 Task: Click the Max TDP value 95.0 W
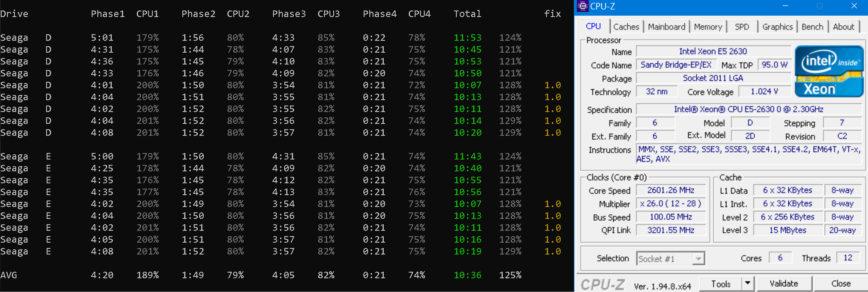tap(774, 65)
